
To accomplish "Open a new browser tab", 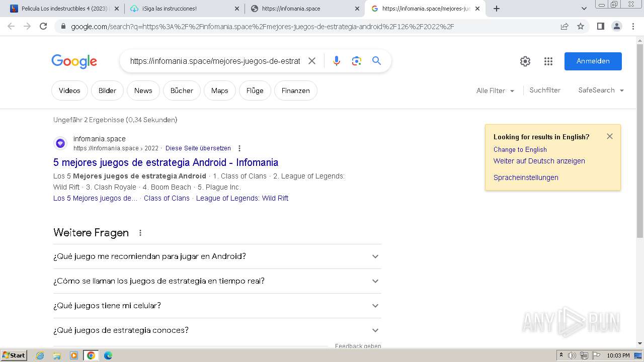I will [x=497, y=9].
